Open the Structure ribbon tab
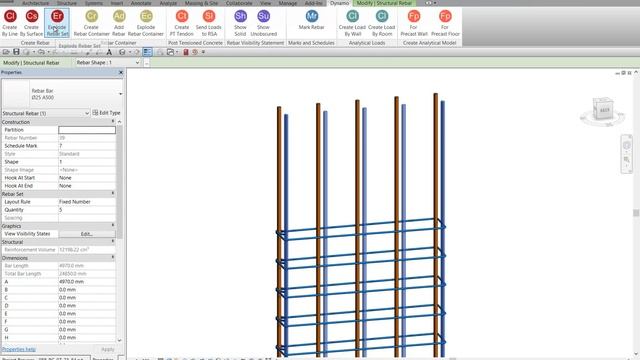The image size is (640, 360). [x=67, y=3]
